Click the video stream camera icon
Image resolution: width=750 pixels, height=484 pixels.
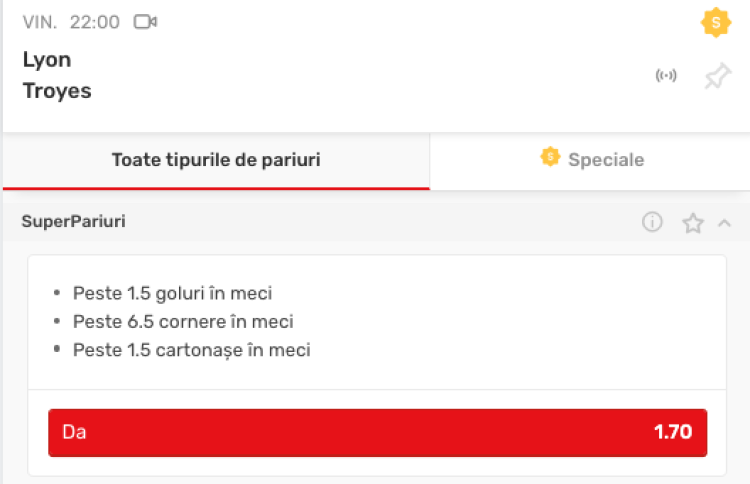(146, 22)
